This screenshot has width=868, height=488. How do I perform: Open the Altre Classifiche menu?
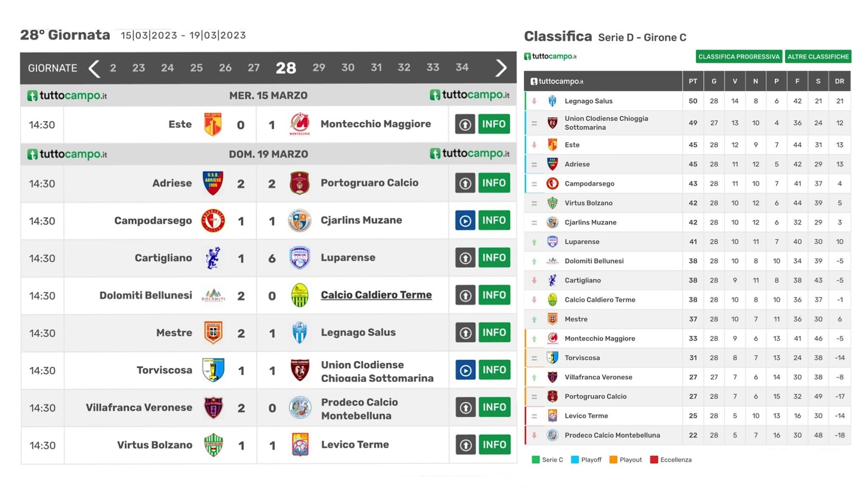tap(818, 56)
